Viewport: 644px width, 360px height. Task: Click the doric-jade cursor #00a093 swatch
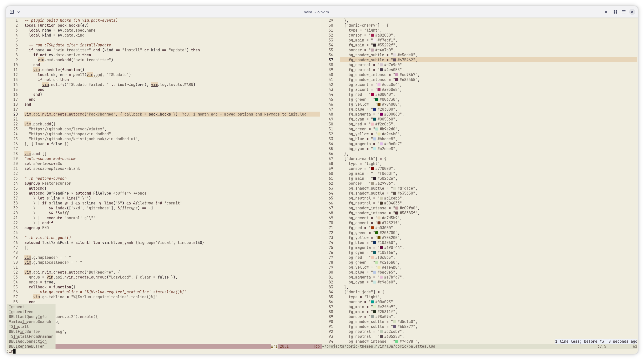coord(372,302)
